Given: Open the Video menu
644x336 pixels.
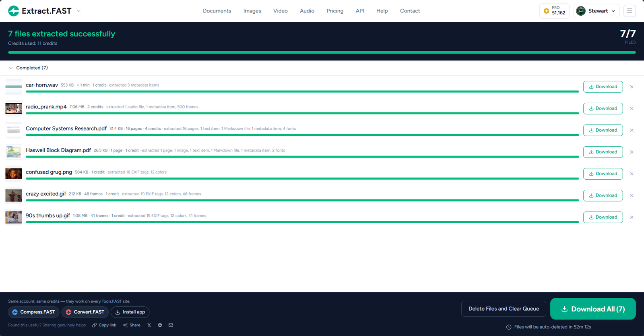Looking at the screenshot, I should click(x=281, y=11).
